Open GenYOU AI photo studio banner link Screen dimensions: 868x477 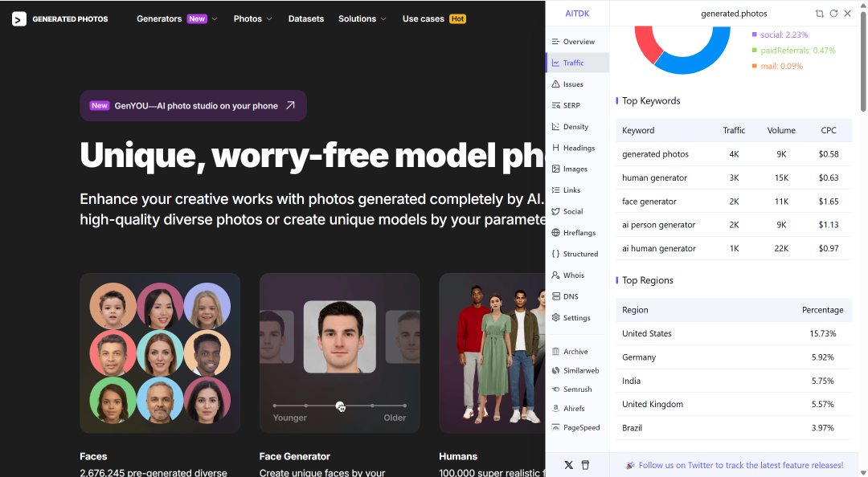click(193, 106)
